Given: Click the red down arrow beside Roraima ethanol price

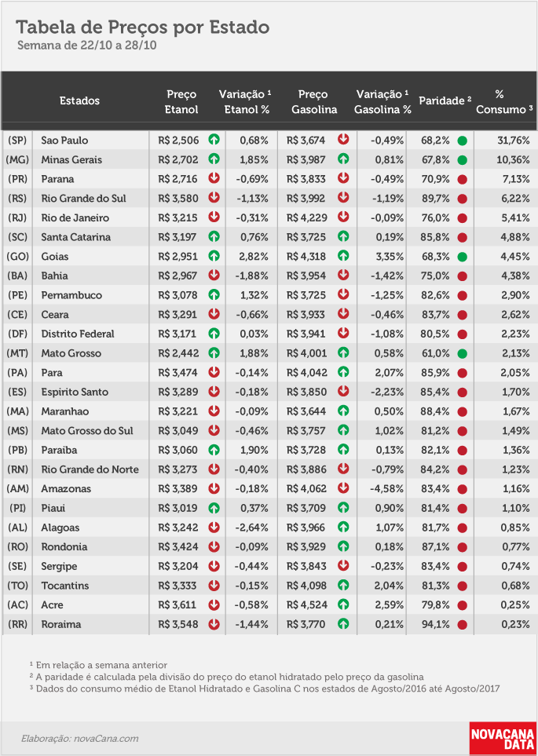Looking at the screenshot, I should (214, 624).
